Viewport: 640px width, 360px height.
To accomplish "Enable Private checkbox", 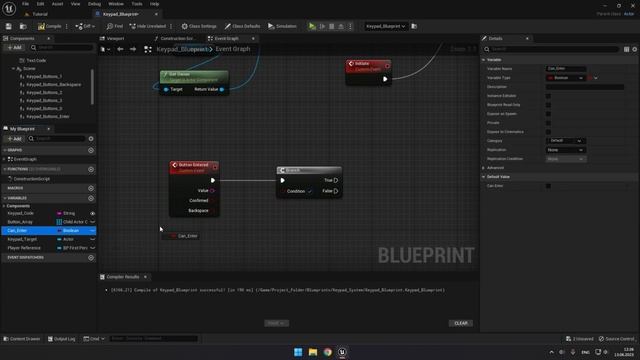I will point(548,123).
